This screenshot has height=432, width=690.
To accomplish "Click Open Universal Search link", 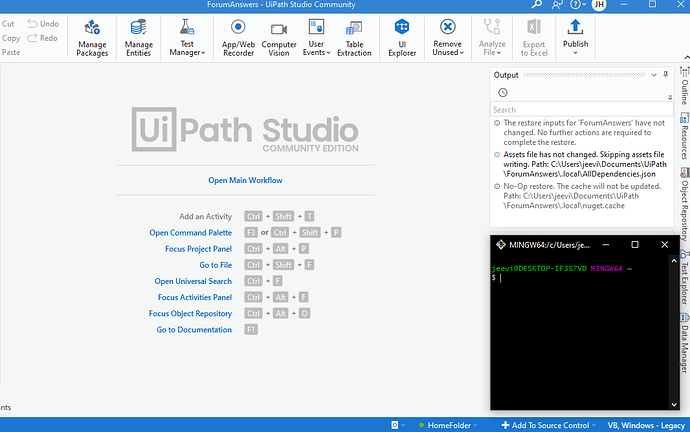I will (x=193, y=281).
